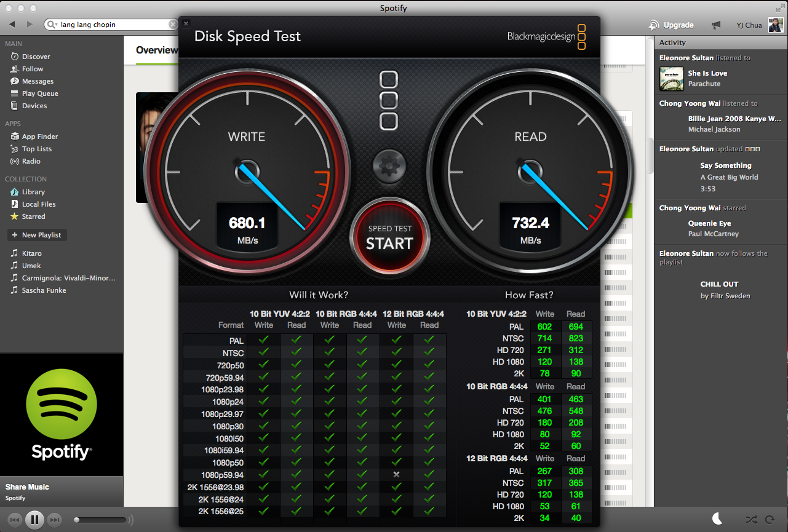The height and width of the screenshot is (532, 788).
Task: Open the Carmignola: Vivaldi-Minor playlist
Action: (x=68, y=278)
